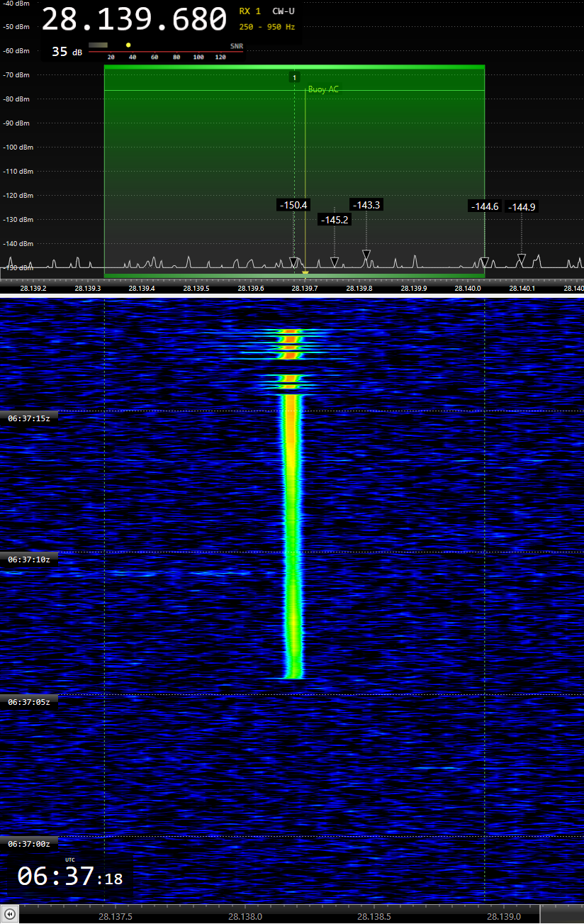Select the RX 1 receiver label
584x924 pixels.
(x=250, y=11)
